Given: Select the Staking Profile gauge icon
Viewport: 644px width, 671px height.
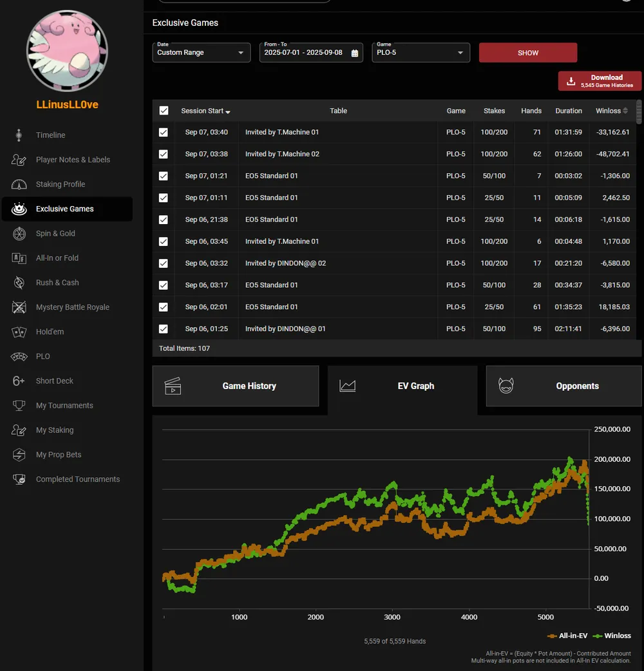Looking at the screenshot, I should 19,184.
